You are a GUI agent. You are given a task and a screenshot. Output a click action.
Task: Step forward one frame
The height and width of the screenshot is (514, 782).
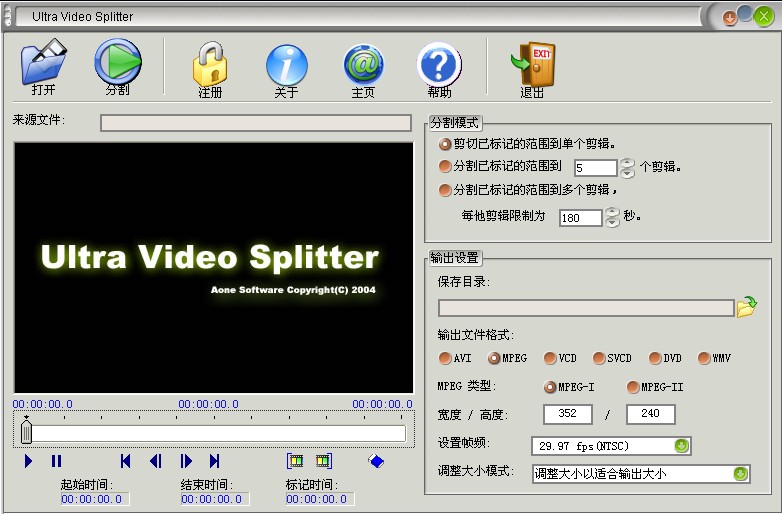coord(186,461)
